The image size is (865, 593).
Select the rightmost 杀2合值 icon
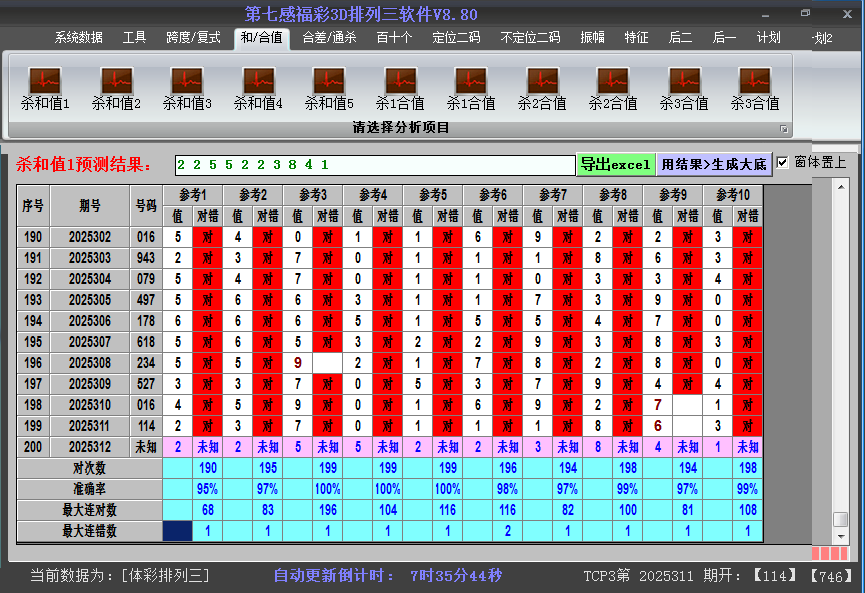pos(613,81)
